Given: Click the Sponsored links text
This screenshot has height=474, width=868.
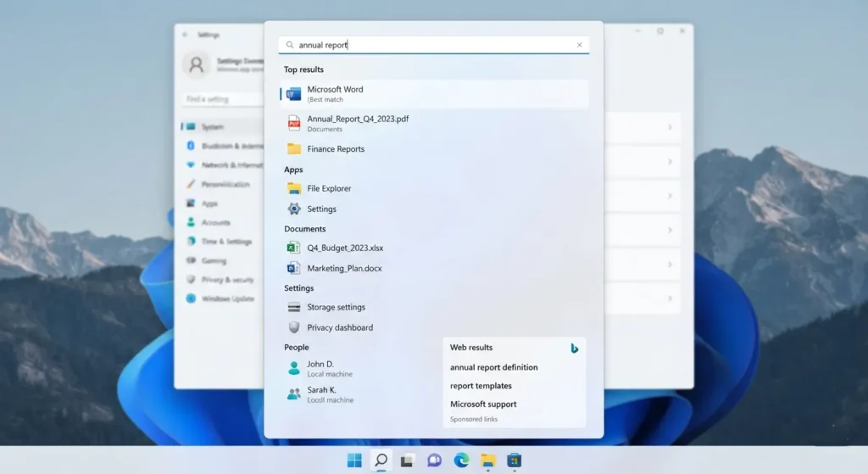Looking at the screenshot, I should click(474, 419).
